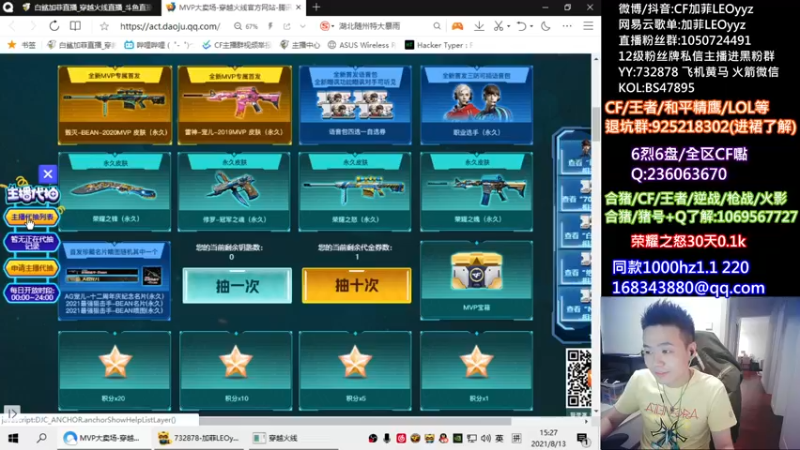The image size is (800, 450).
Task: Select the 积分x5 star reward card
Action: (x=356, y=370)
